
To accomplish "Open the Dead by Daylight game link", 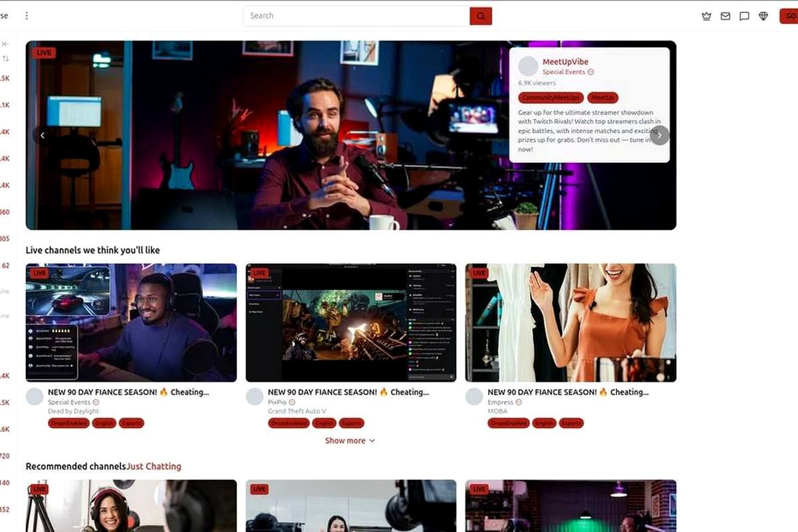I will tap(74, 412).
